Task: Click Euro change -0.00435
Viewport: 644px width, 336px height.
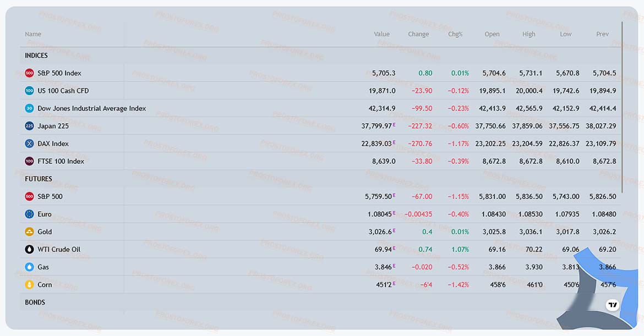Action: point(418,214)
